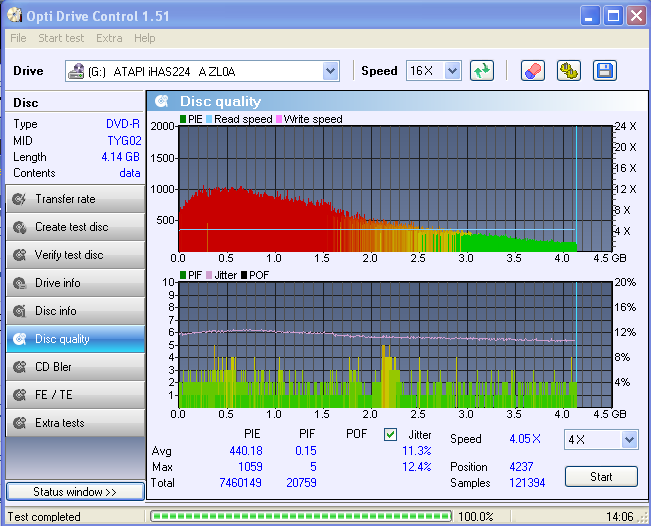
Task: Click the PIE error graph area
Action: tap(395, 189)
